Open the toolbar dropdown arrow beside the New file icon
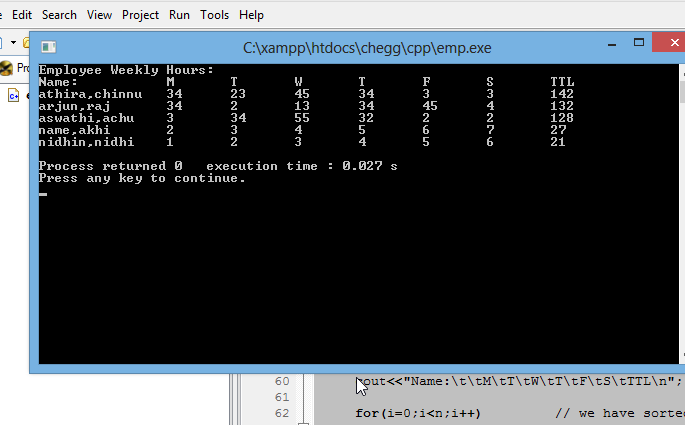This screenshot has width=685, height=425. click(x=14, y=42)
